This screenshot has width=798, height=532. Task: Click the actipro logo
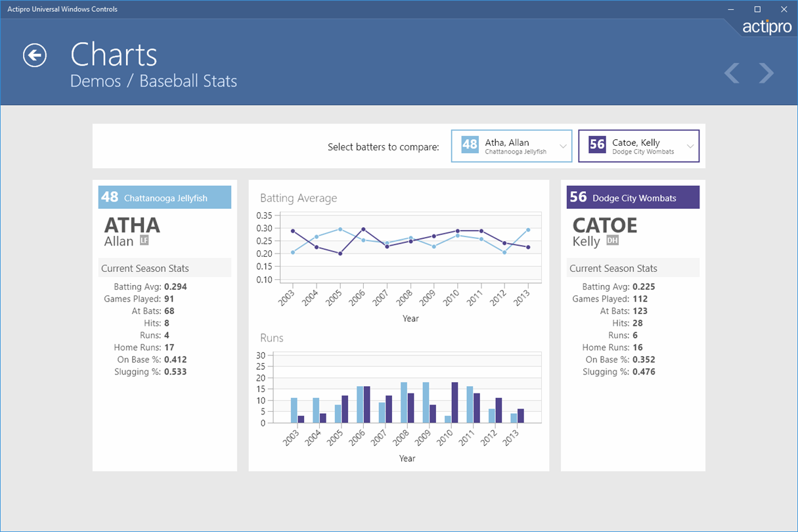tap(766, 27)
